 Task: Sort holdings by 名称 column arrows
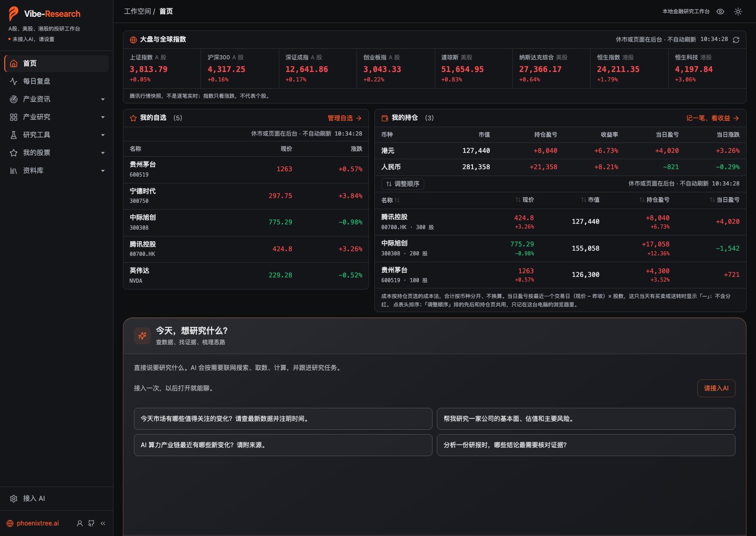[x=397, y=200]
